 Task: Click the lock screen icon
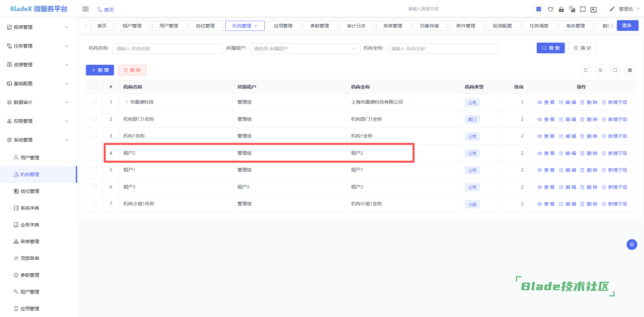tap(561, 9)
